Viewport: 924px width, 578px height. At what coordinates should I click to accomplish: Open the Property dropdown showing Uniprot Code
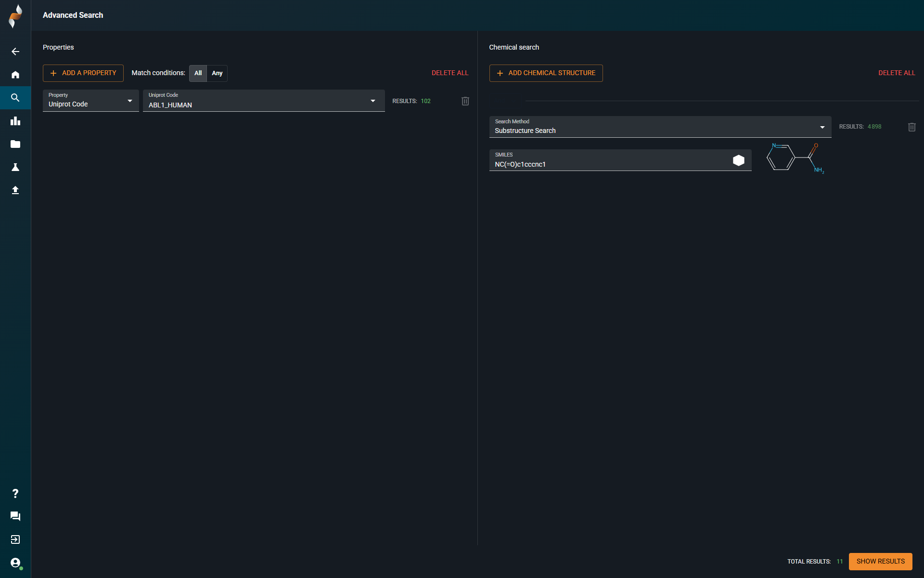90,101
